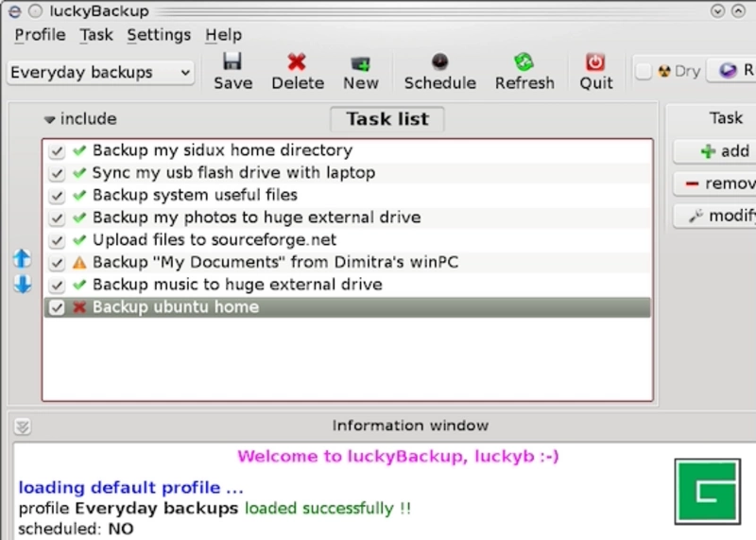Select Backup music to huge external drive
Screen dimensions: 756x540
point(236,285)
